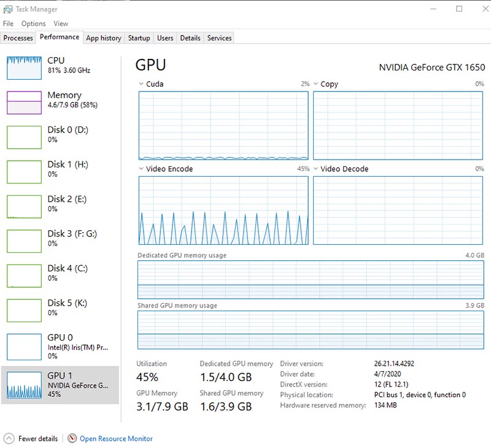This screenshot has width=491, height=448.
Task: Switch to the App history tab
Action: [104, 38]
